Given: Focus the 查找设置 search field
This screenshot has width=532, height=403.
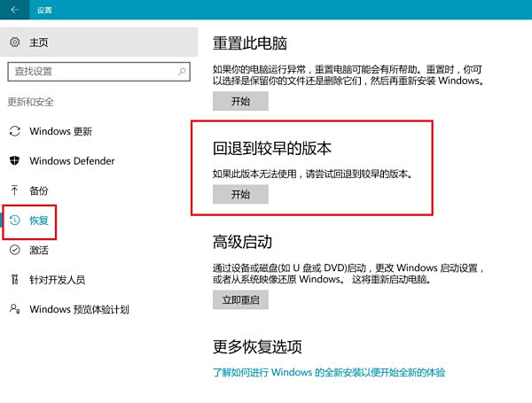Looking at the screenshot, I should tap(98, 72).
